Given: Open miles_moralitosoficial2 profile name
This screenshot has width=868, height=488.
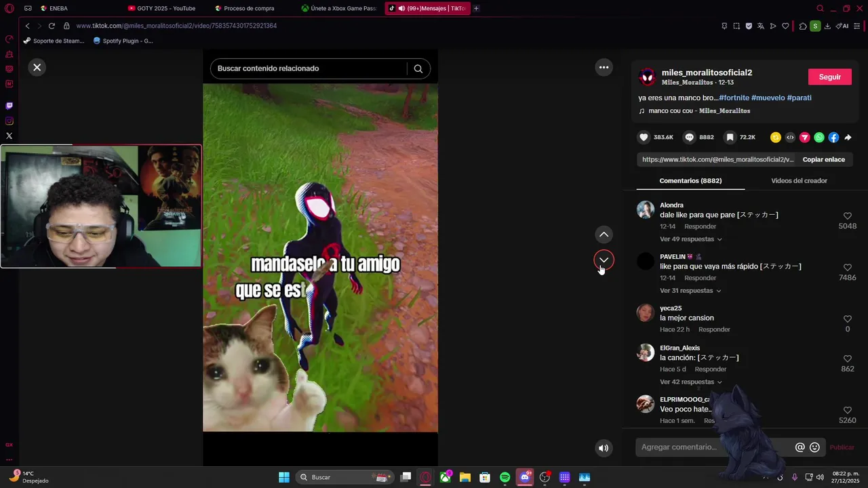Looking at the screenshot, I should [707, 73].
